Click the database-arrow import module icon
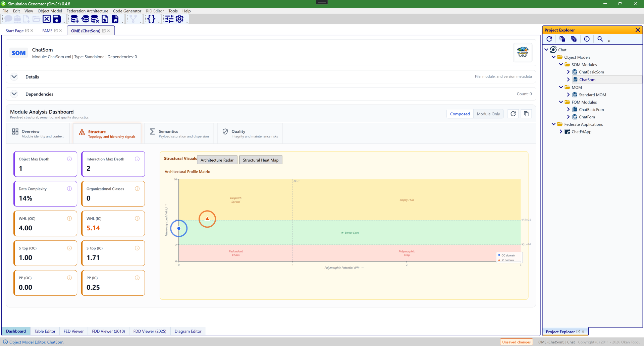Image resolution: width=644 pixels, height=346 pixels. coord(85,19)
